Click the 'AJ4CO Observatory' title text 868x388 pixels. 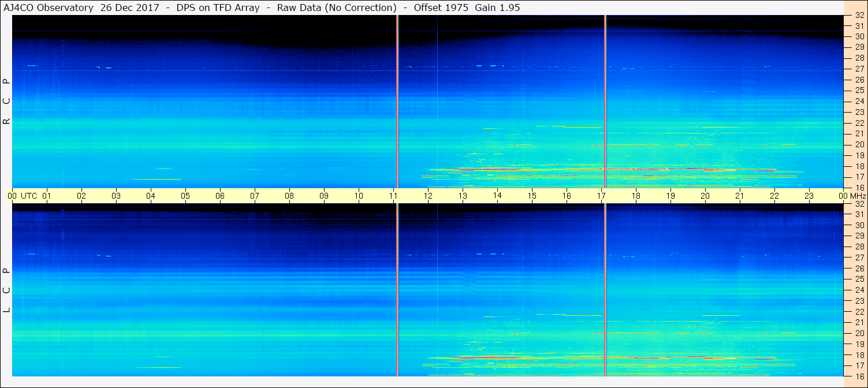click(47, 8)
